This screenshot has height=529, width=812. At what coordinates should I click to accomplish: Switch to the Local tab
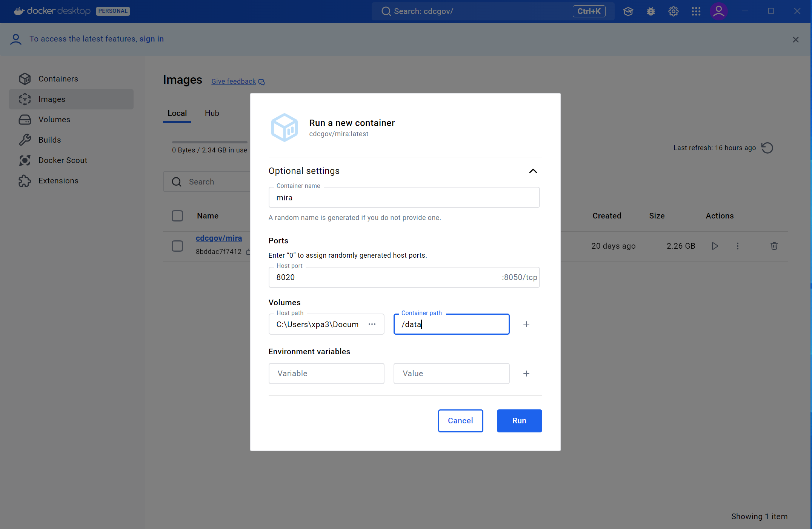[177, 113]
